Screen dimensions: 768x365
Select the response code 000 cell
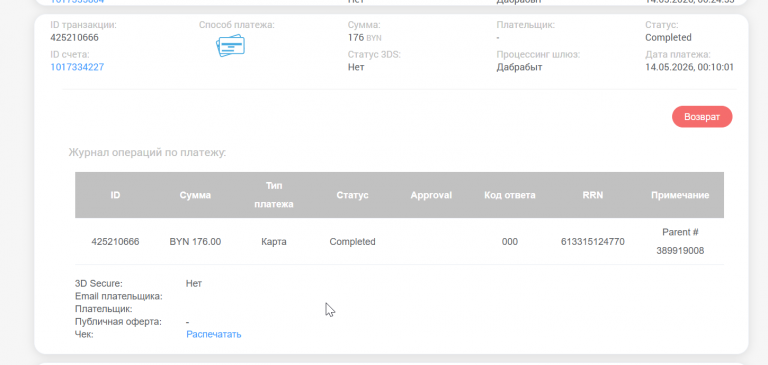point(510,242)
